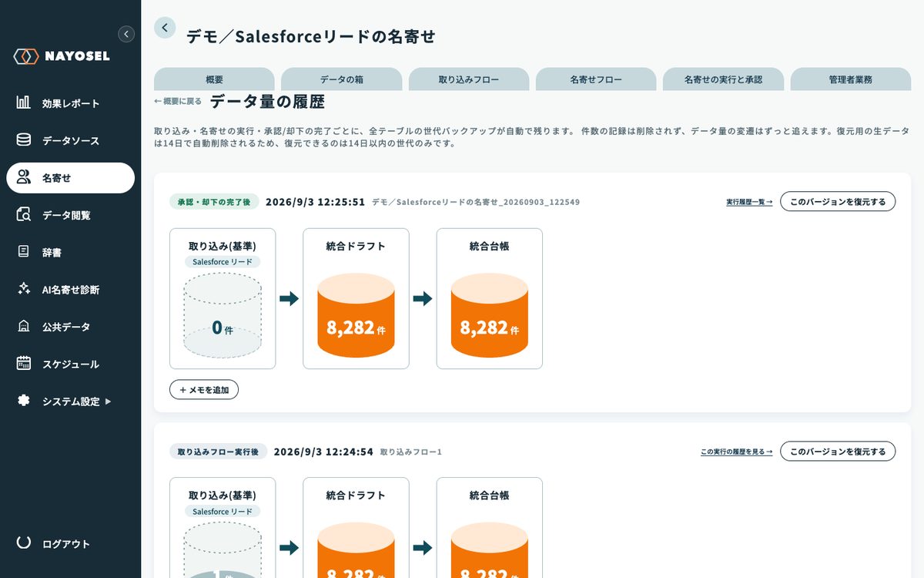Open この実行の履歴を見る link
This screenshot has width=924, height=578.
coord(737,452)
